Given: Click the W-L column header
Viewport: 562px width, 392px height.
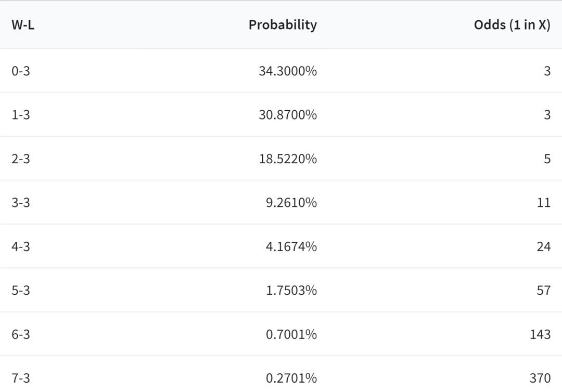Looking at the screenshot, I should point(23,25).
